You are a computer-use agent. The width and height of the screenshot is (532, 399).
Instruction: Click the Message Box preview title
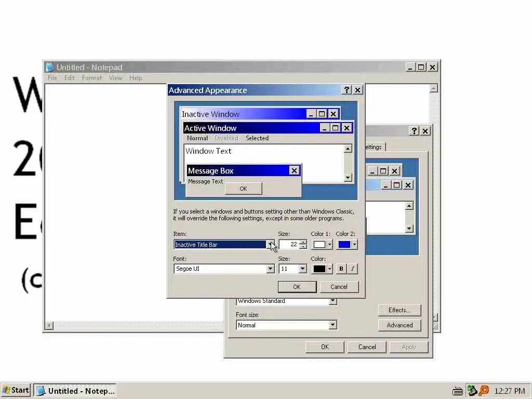[211, 170]
